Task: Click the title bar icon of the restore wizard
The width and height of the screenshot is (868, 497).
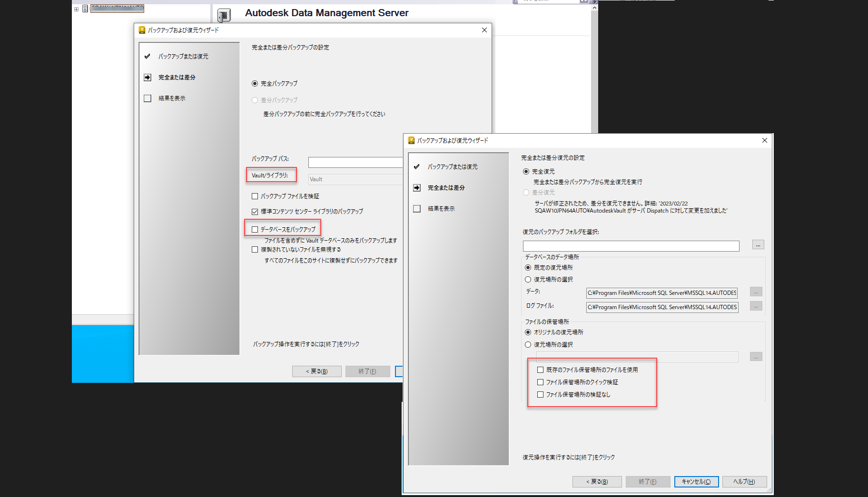Action: click(x=412, y=140)
